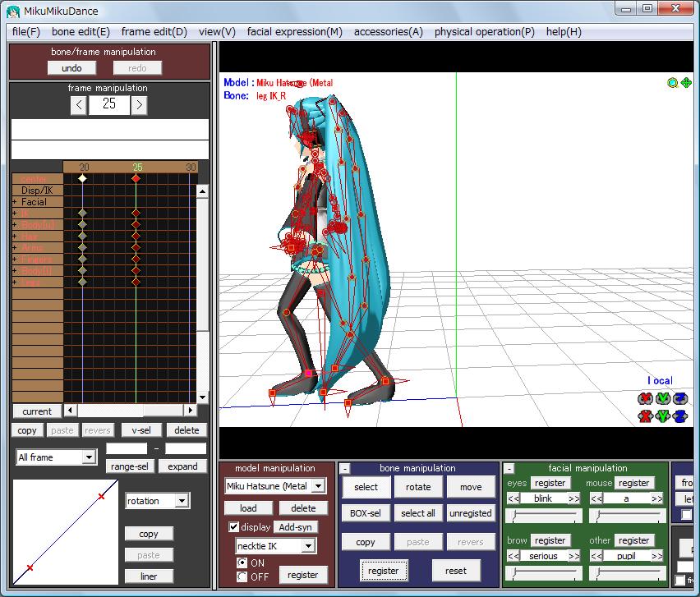Image resolution: width=700 pixels, height=597 pixels.
Task: Click the eyes blink slider
Action: coord(544,516)
